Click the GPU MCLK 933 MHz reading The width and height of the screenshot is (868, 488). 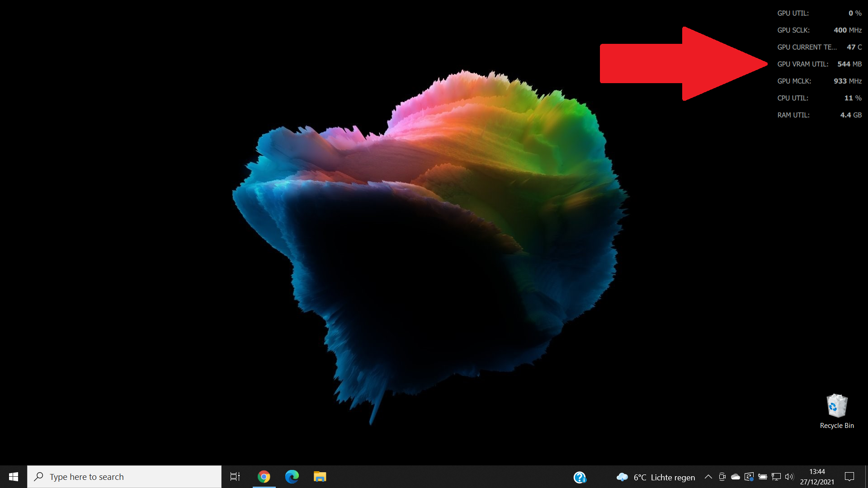pos(819,81)
